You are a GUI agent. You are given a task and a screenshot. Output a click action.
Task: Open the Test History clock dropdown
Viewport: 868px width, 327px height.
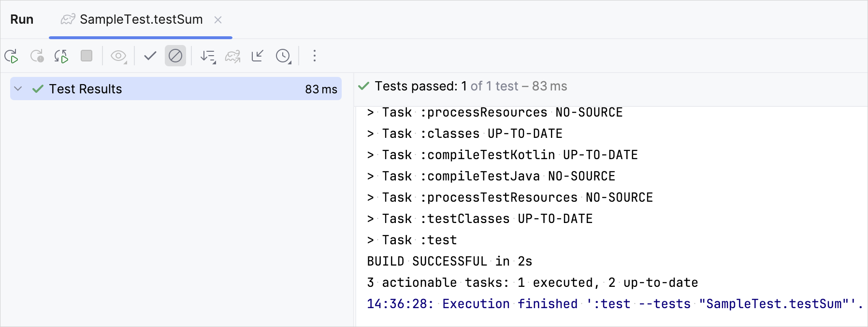[x=282, y=56]
